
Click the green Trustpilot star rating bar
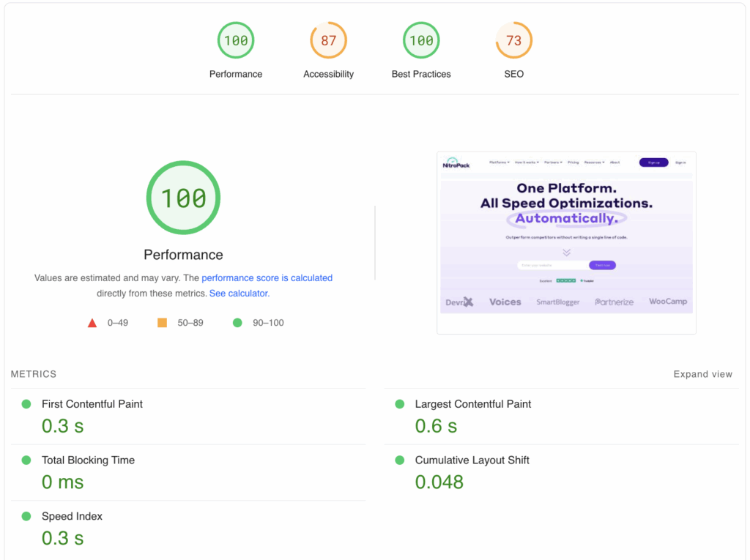[x=567, y=280]
